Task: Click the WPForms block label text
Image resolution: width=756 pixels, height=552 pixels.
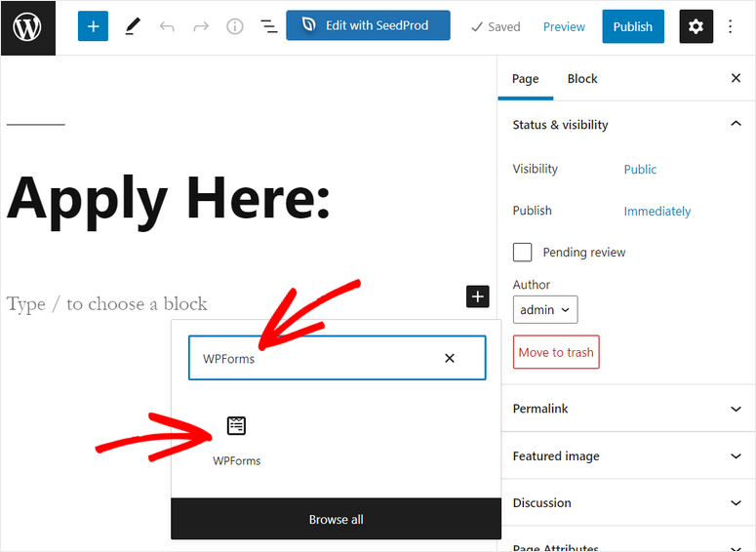Action: coord(236,461)
